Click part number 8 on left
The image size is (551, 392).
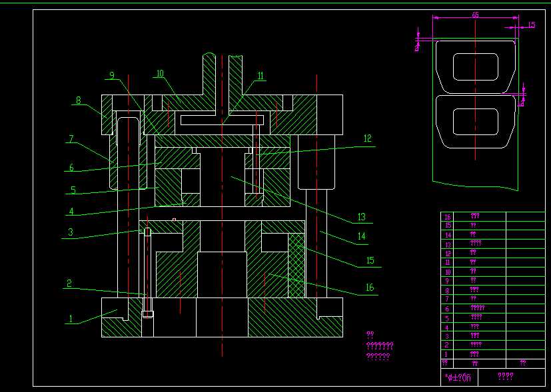coord(79,100)
